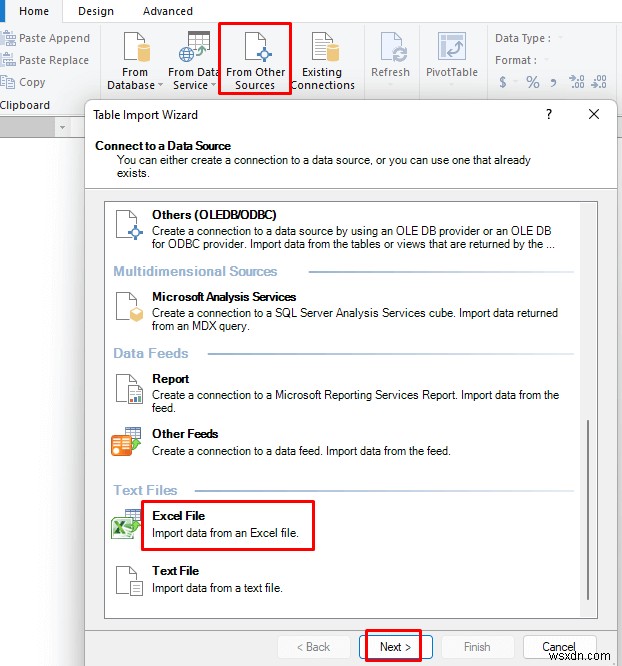Viewport: 622px width, 666px height.
Task: Click the Next button
Action: [x=396, y=647]
